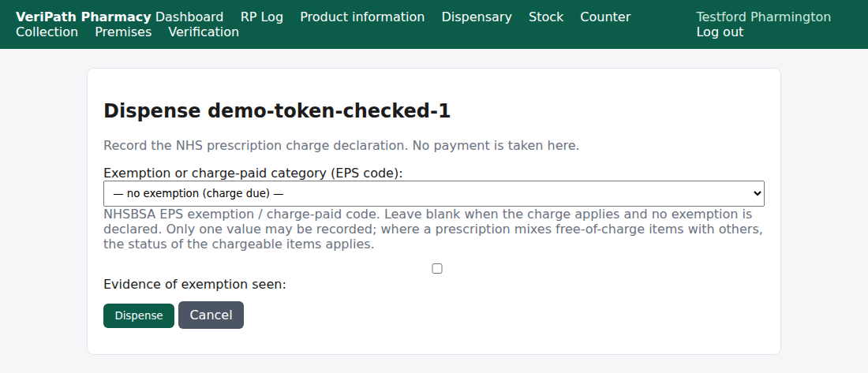Expand the EPS code exemption dropdown
This screenshot has width=868, height=373.
(434, 194)
